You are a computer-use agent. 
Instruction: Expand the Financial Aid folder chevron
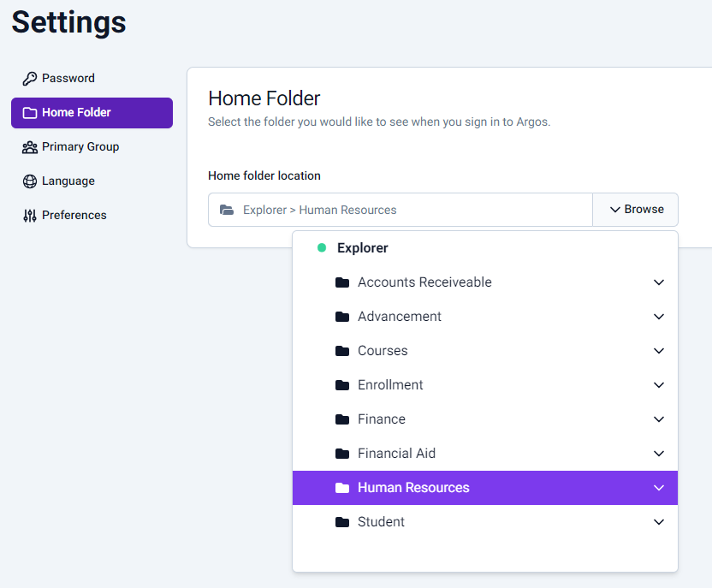point(659,454)
